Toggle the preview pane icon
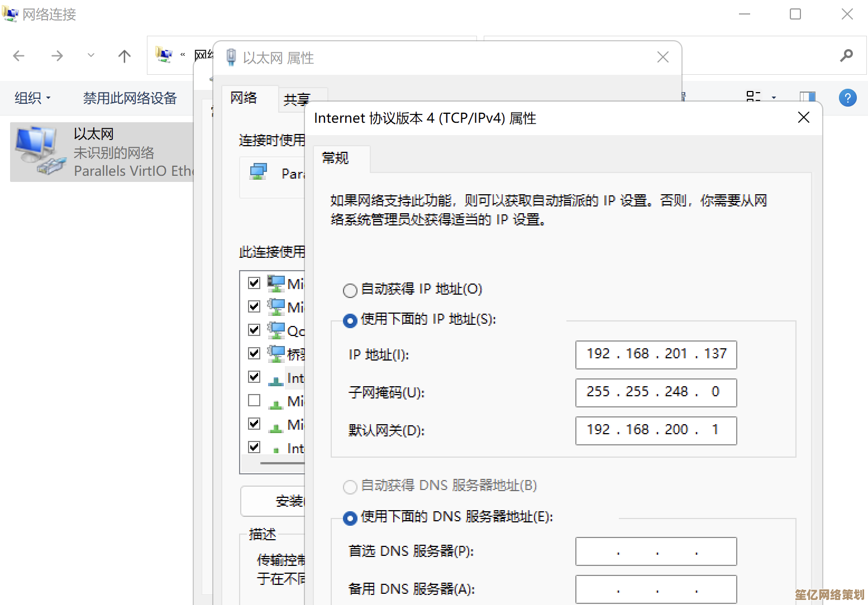 (807, 98)
